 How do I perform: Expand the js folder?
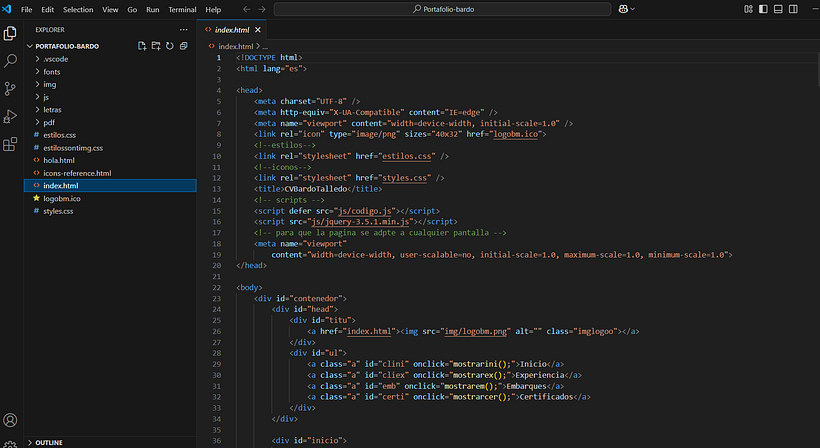(110, 97)
